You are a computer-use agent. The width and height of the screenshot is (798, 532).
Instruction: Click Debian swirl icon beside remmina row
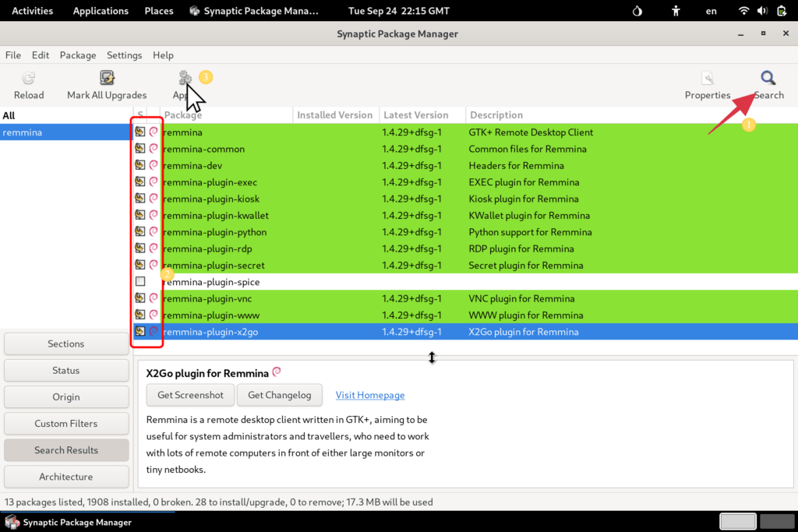(154, 132)
